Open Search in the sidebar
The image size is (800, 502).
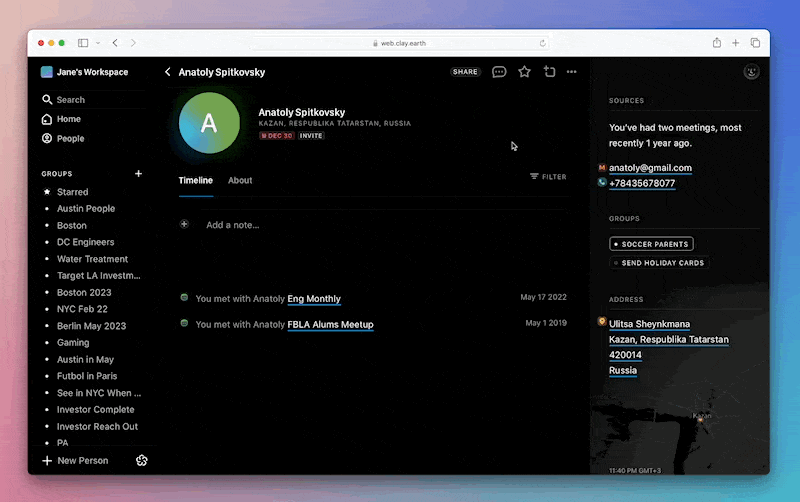(70, 100)
